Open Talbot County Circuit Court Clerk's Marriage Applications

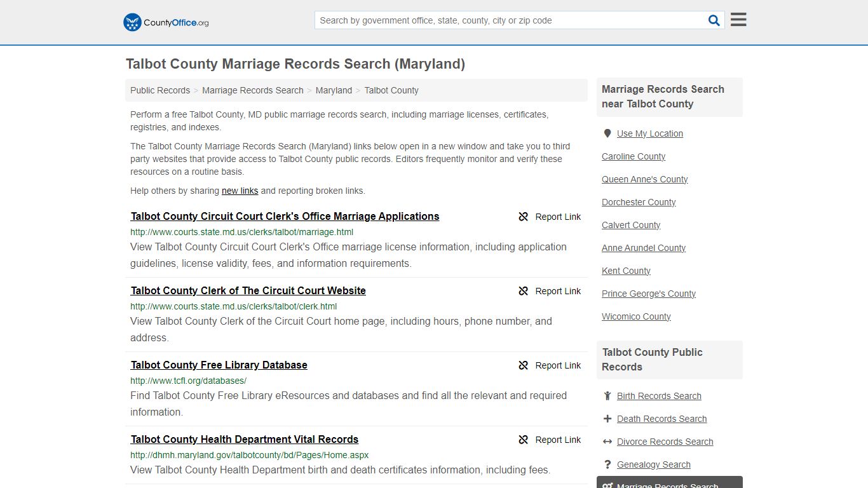click(x=285, y=216)
